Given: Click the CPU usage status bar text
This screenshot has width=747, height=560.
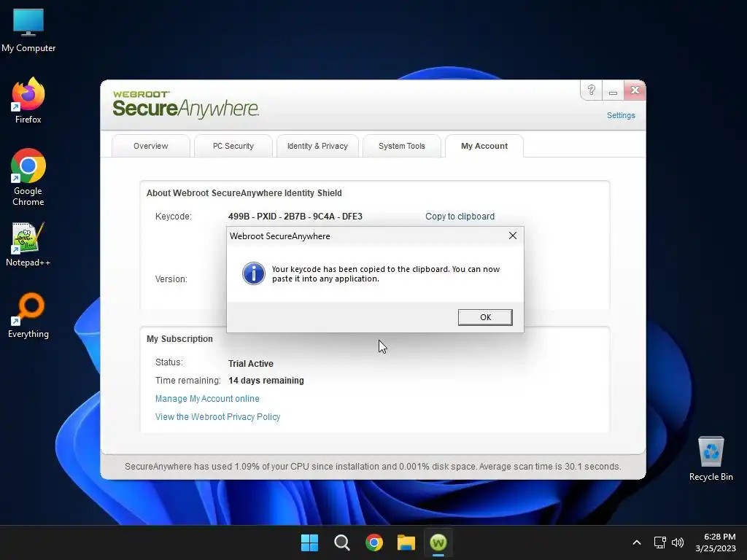Looking at the screenshot, I should [373, 467].
